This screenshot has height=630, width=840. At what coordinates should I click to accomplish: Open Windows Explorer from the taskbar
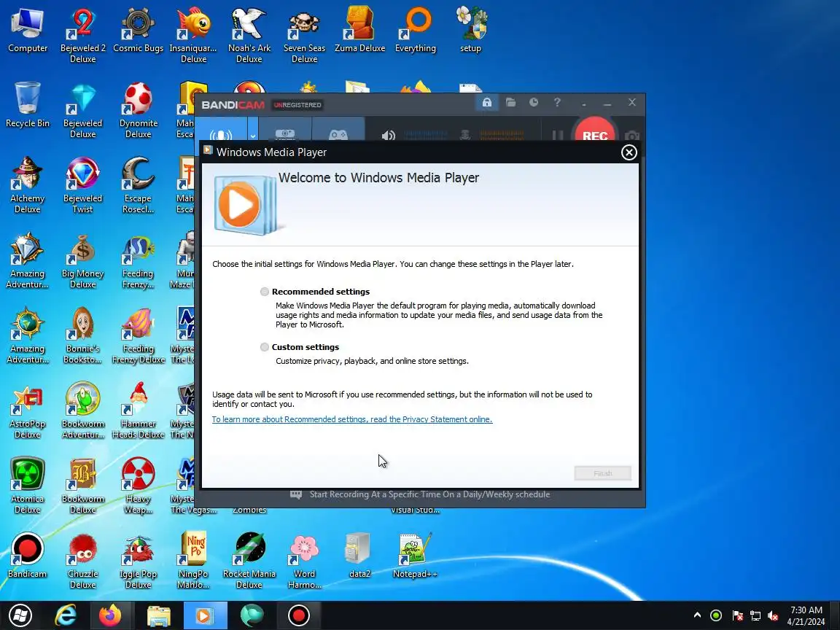tap(158, 615)
